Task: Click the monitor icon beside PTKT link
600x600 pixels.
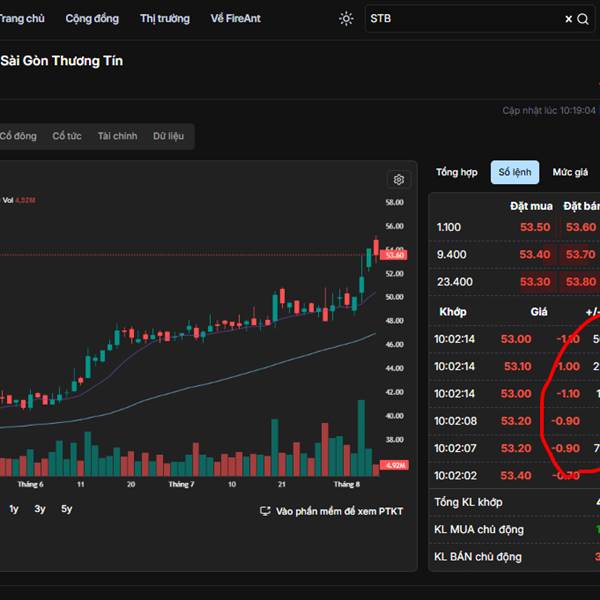Action: tap(265, 511)
